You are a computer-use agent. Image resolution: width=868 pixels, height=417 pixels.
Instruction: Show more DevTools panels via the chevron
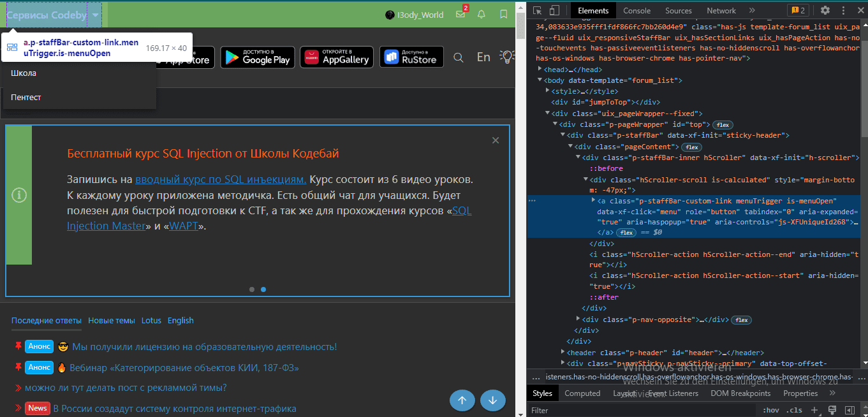(752, 10)
